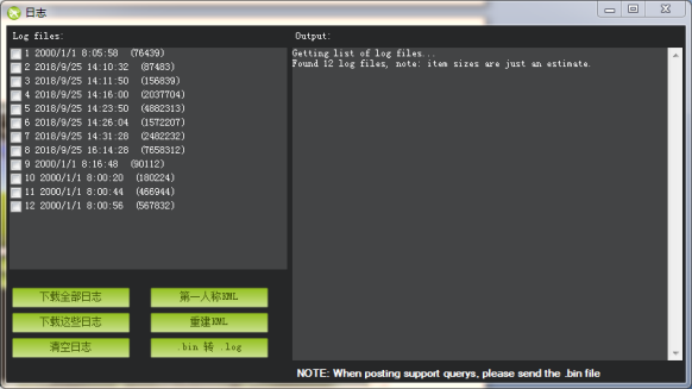Check the box for log file 1
This screenshot has width=692, height=389.
point(16,54)
